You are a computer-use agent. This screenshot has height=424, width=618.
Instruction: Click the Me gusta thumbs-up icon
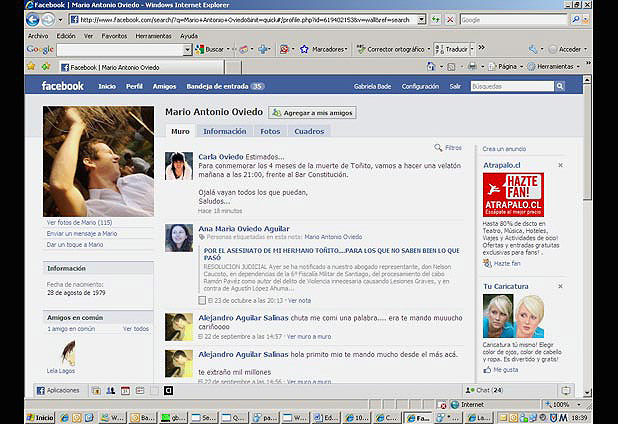coord(487,370)
